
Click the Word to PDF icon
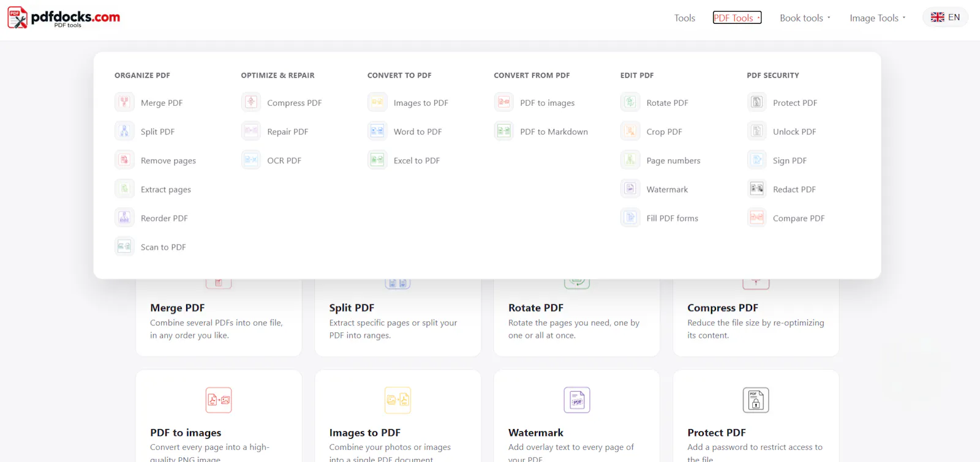coord(377,131)
